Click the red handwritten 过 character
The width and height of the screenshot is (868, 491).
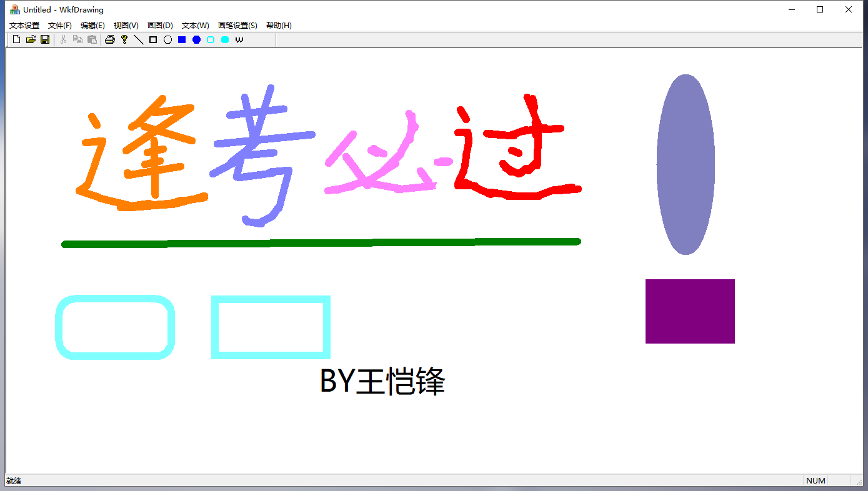(518, 148)
